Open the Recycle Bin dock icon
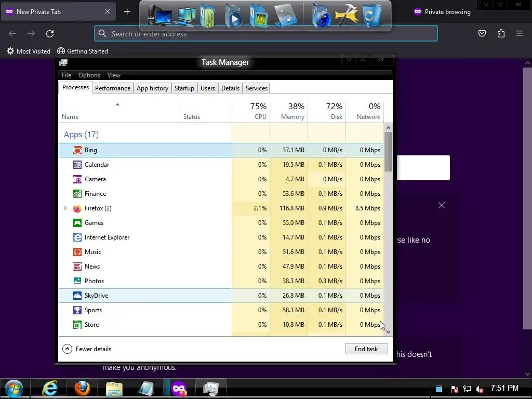Image resolution: width=532 pixels, height=399 pixels. 372,15
